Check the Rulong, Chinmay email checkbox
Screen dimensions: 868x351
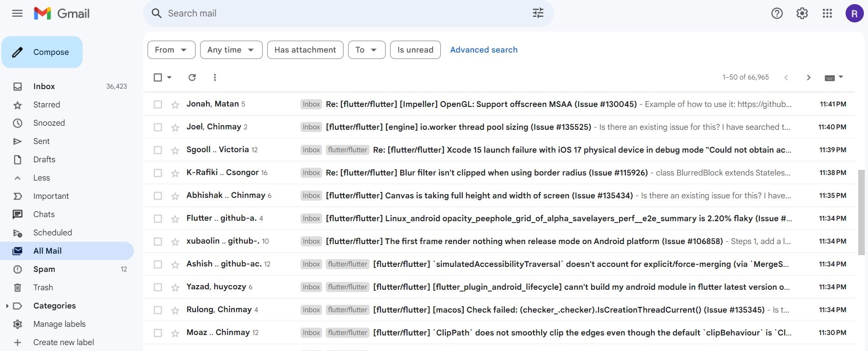click(158, 310)
